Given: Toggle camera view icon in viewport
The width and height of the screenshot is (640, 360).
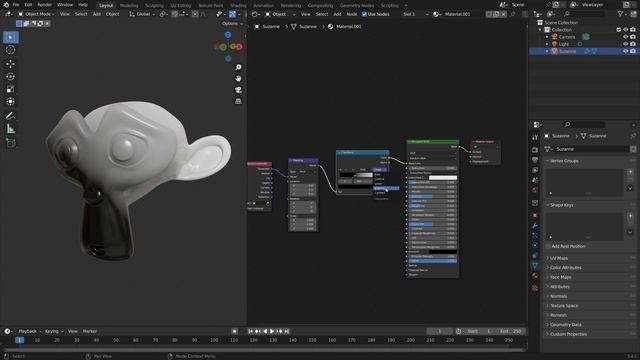Looking at the screenshot, I should [x=238, y=90].
